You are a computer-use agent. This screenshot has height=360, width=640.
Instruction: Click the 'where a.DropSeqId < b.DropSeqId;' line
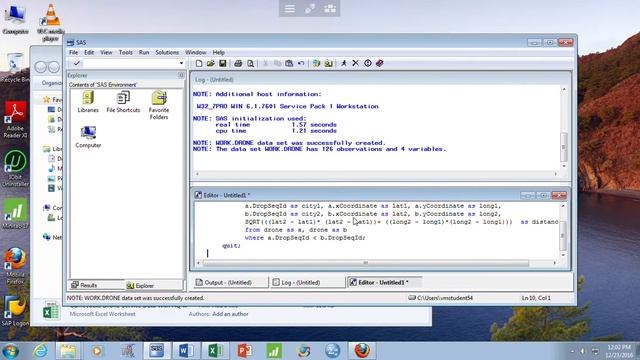[305, 238]
